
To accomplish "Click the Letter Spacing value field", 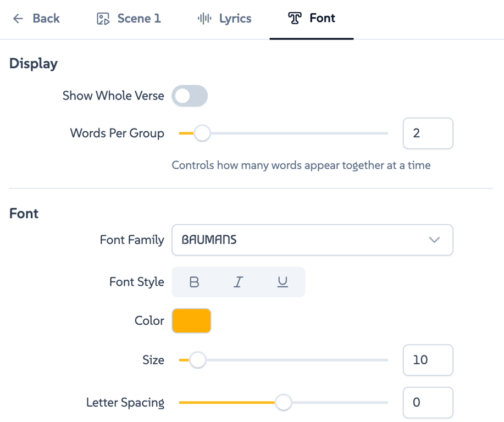I will click(x=428, y=403).
